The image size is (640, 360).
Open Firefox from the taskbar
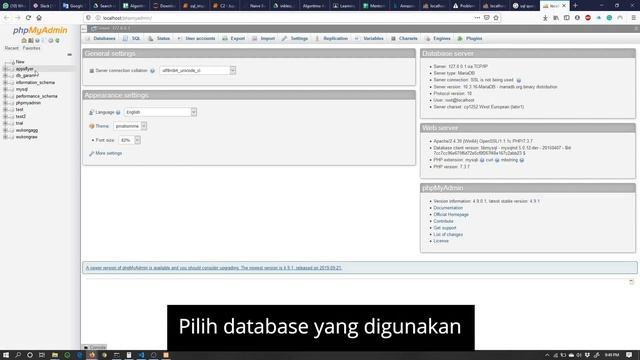click(x=92, y=355)
